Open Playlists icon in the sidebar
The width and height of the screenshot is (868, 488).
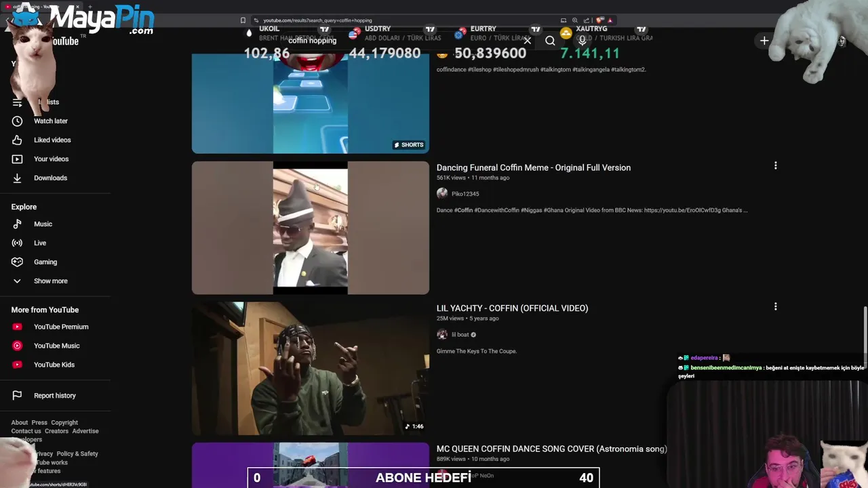(17, 102)
